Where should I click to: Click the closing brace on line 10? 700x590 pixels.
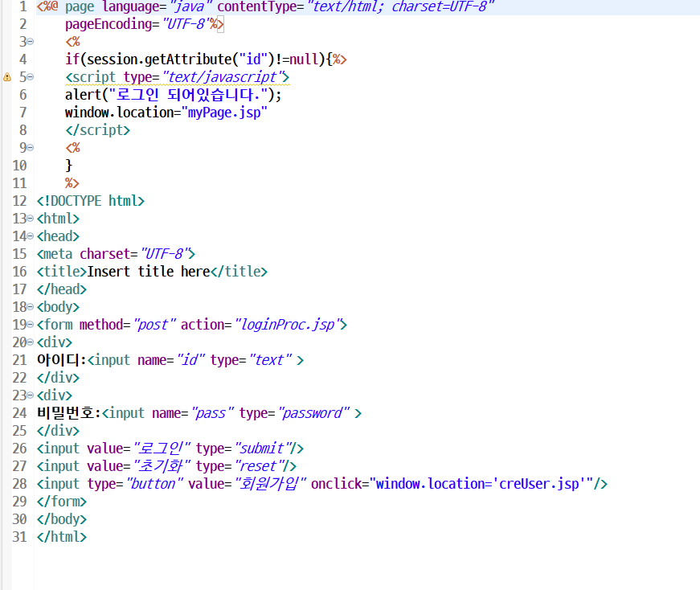point(69,166)
